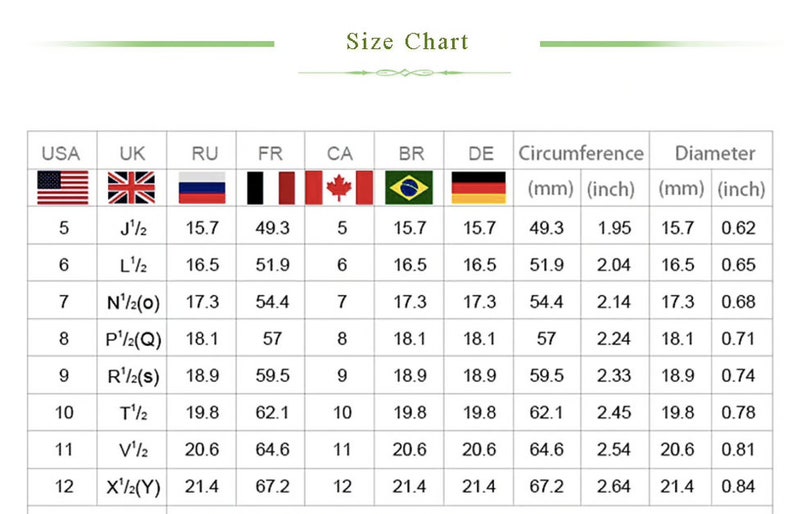Select the Russian flag icon
Viewport: 794px width, 514px height.
(202, 188)
